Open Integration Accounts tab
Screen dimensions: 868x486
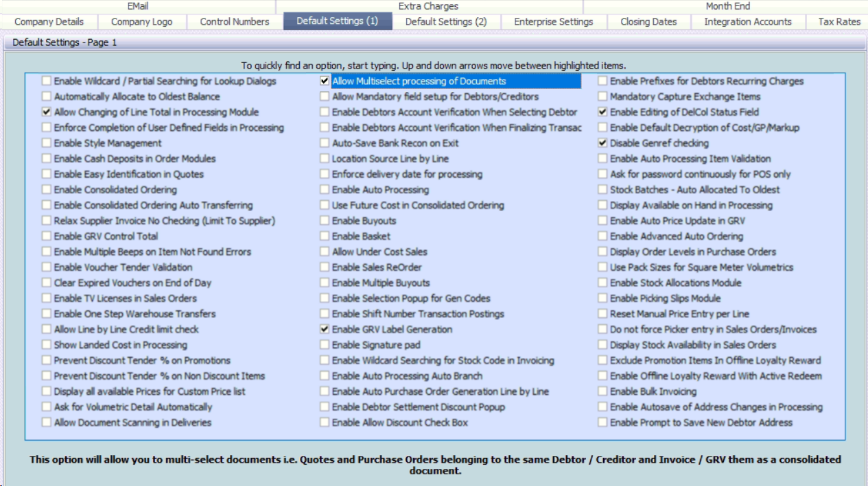pyautogui.click(x=747, y=22)
